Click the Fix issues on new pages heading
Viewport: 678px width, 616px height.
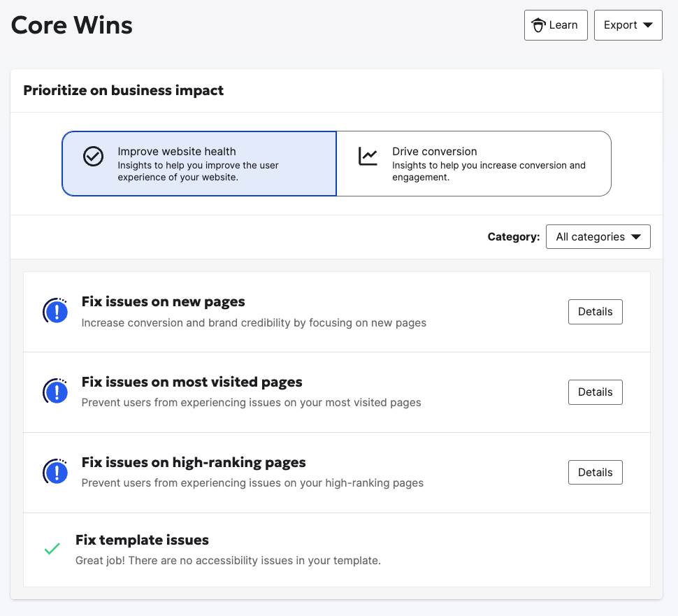click(x=163, y=302)
